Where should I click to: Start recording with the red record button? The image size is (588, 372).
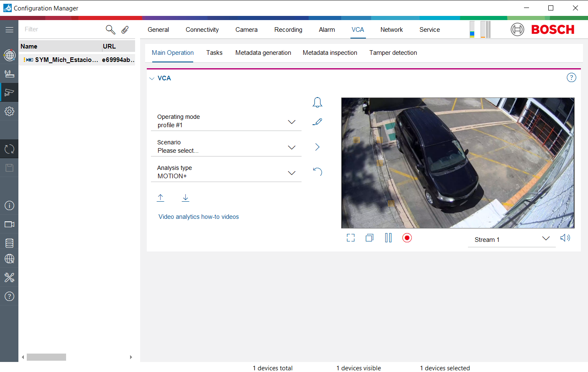pyautogui.click(x=407, y=238)
